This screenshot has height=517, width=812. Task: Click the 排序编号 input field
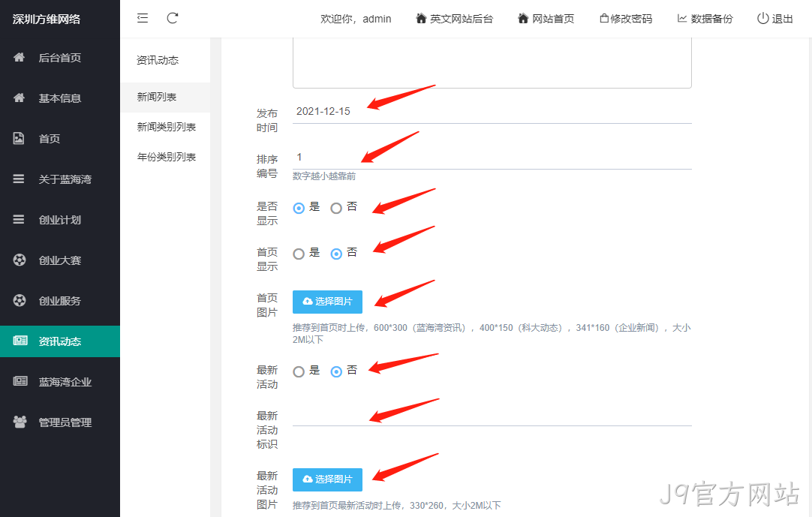click(x=492, y=157)
